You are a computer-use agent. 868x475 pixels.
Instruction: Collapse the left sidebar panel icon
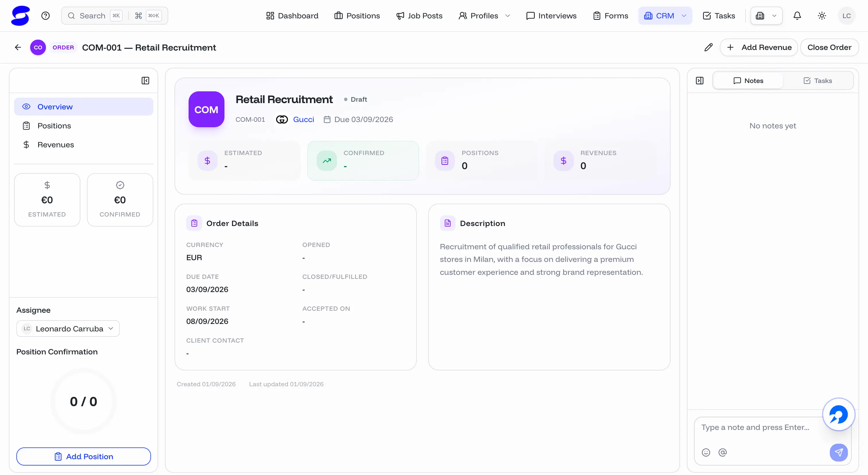pyautogui.click(x=145, y=81)
